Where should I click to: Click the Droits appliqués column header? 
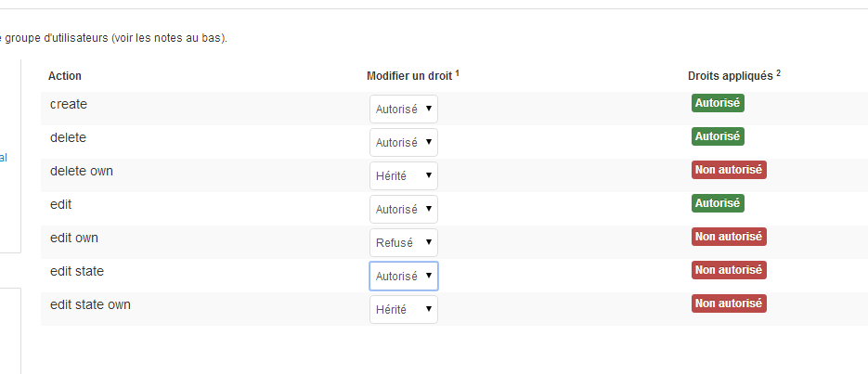pos(734,75)
